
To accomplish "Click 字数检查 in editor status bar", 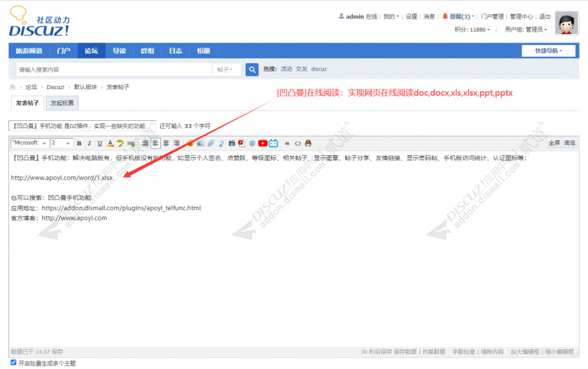I will tap(463, 352).
